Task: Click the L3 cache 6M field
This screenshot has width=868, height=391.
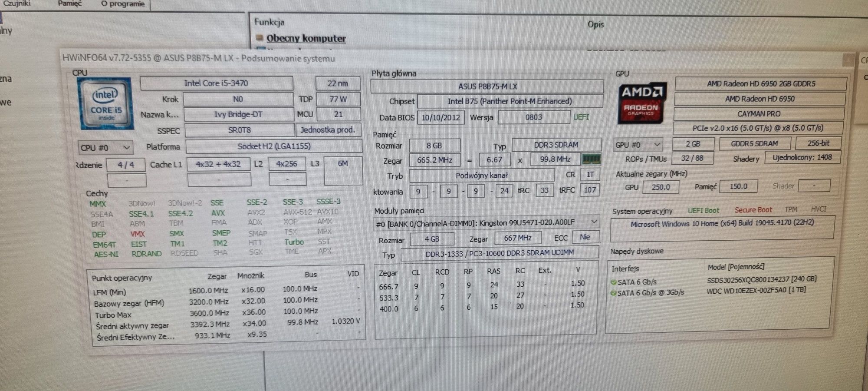Action: (343, 170)
